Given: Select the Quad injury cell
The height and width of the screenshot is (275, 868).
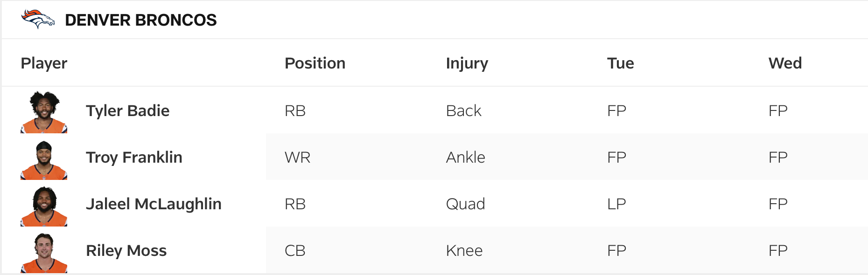Looking at the screenshot, I should click(465, 204).
